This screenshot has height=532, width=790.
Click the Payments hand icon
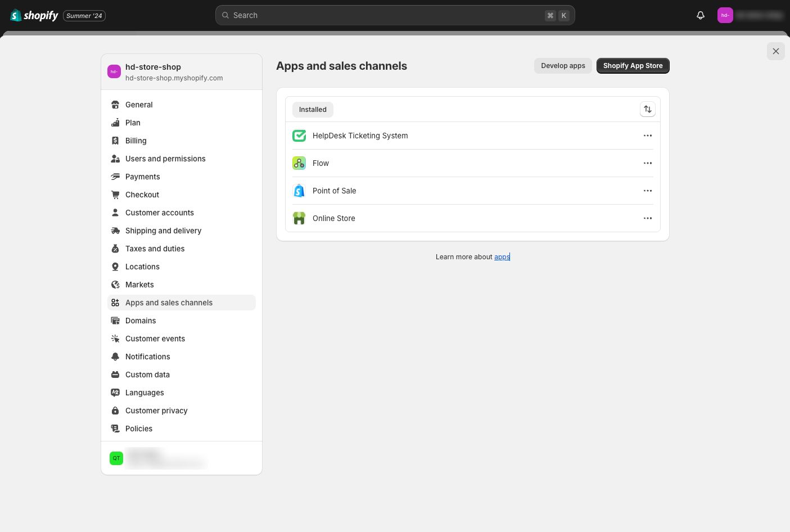[x=115, y=177]
